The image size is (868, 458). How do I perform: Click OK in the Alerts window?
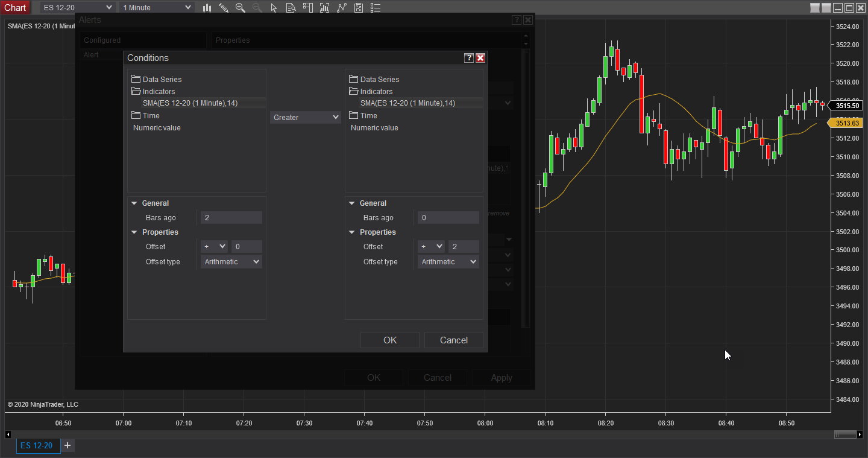click(x=374, y=378)
